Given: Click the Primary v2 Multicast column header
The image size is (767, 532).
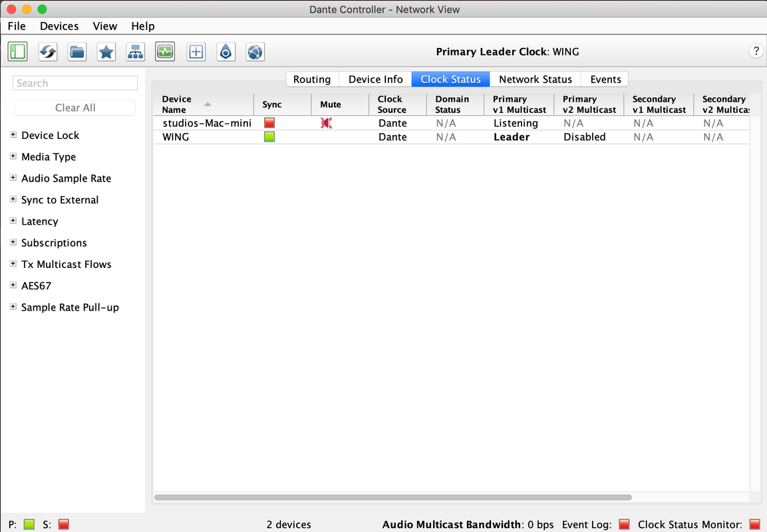Looking at the screenshot, I should (589, 104).
